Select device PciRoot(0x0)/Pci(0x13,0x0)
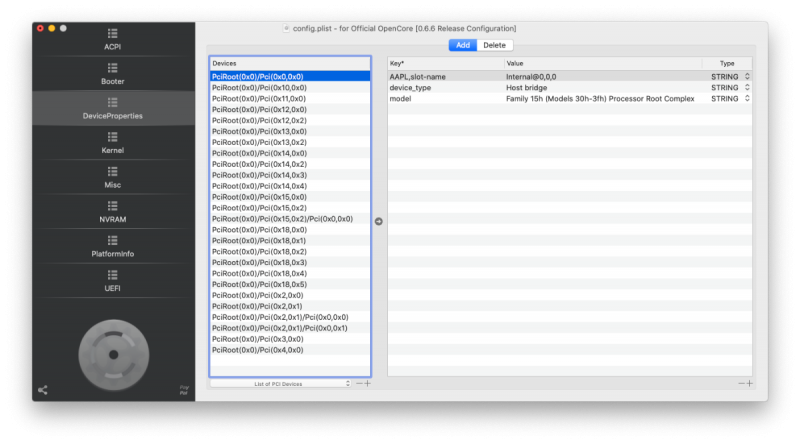Screen dimensions: 800x444 click(x=290, y=131)
